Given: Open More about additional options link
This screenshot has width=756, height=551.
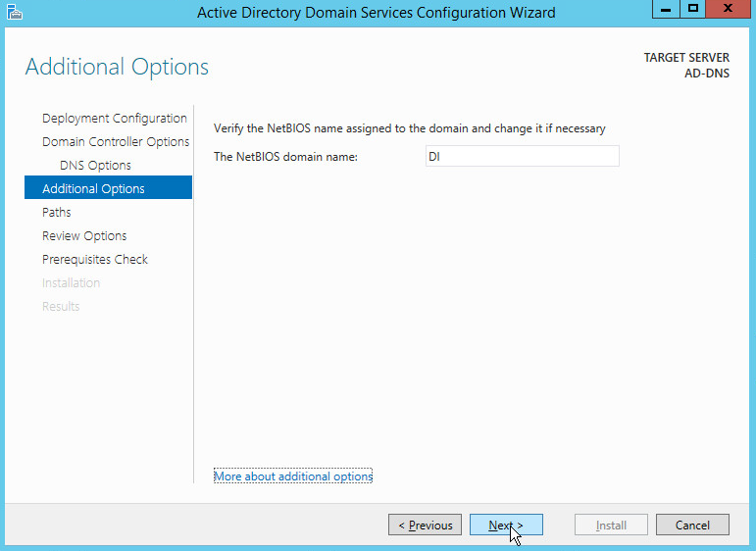Looking at the screenshot, I should [293, 476].
